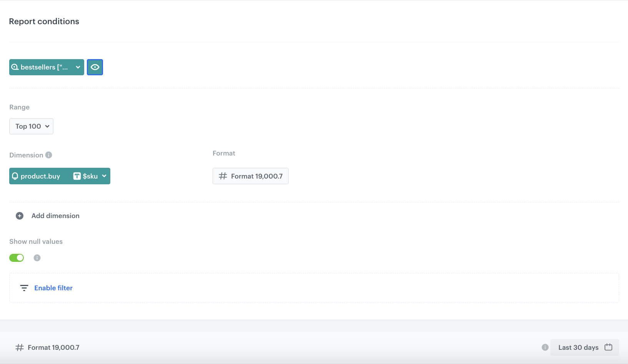Click Add dimension

[x=55, y=216]
